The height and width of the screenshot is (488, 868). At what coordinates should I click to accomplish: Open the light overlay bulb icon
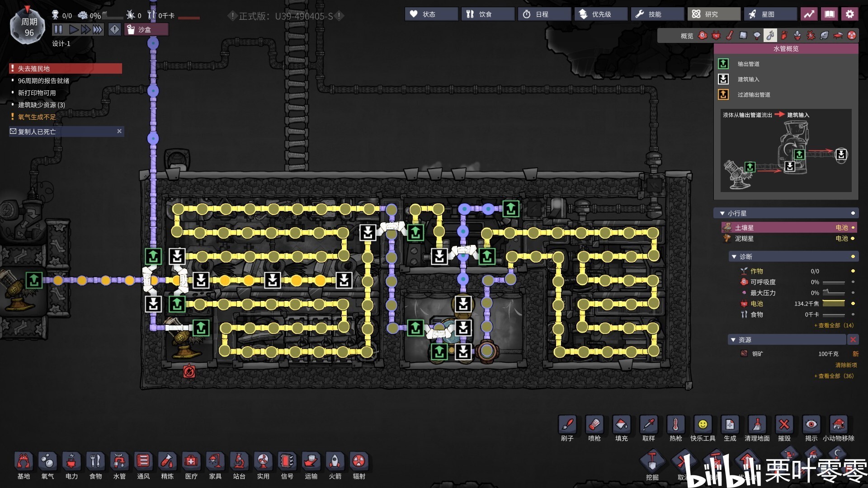pos(757,35)
